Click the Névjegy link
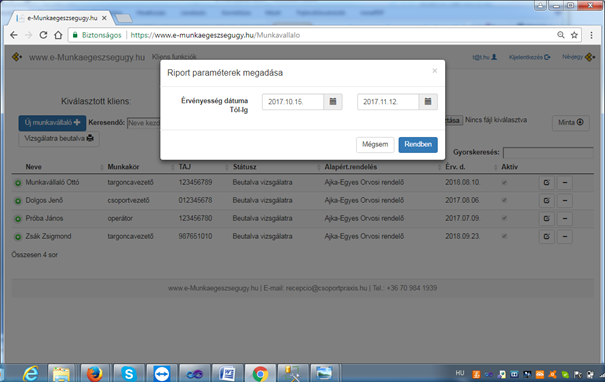Viewport: 605px width, 382px height. tap(578, 57)
